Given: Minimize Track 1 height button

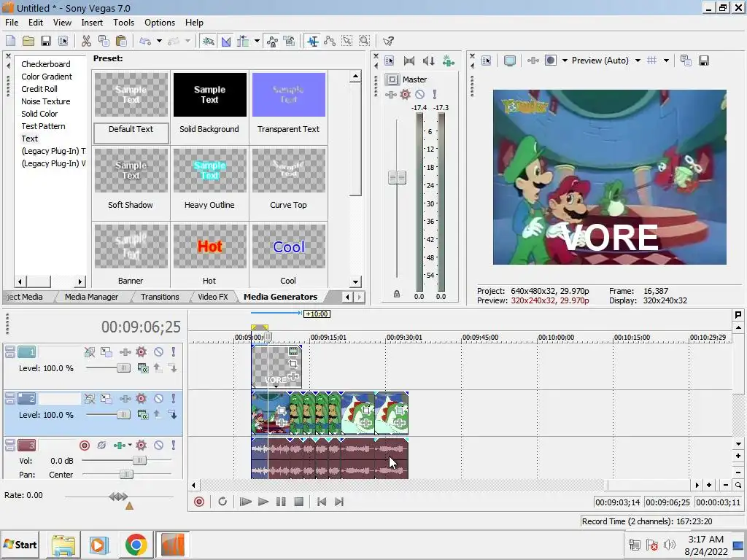Looking at the screenshot, I should tap(10, 349).
